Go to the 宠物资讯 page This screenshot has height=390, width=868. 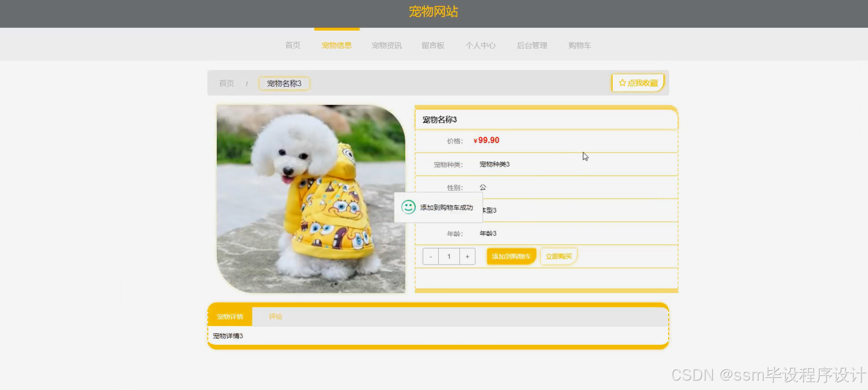(387, 46)
